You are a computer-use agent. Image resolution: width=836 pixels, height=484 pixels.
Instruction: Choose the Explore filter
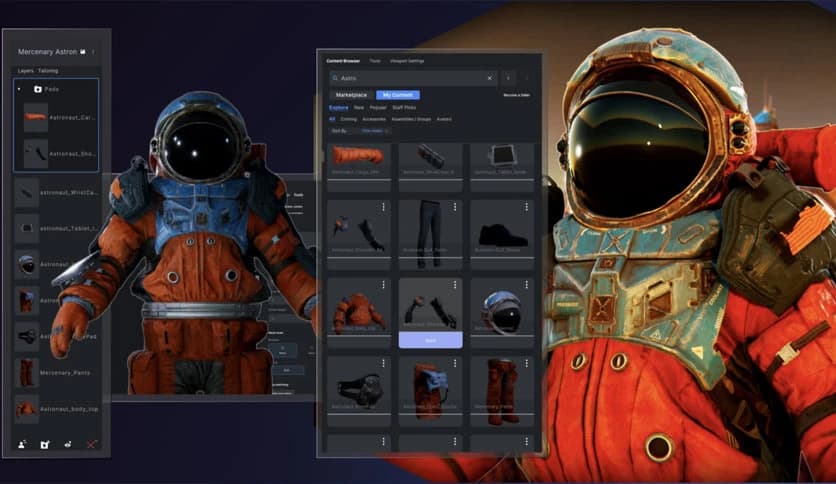pos(339,108)
